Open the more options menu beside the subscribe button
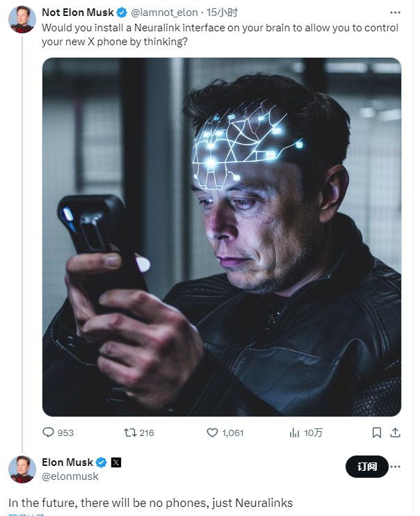420x516 pixels. [395, 467]
